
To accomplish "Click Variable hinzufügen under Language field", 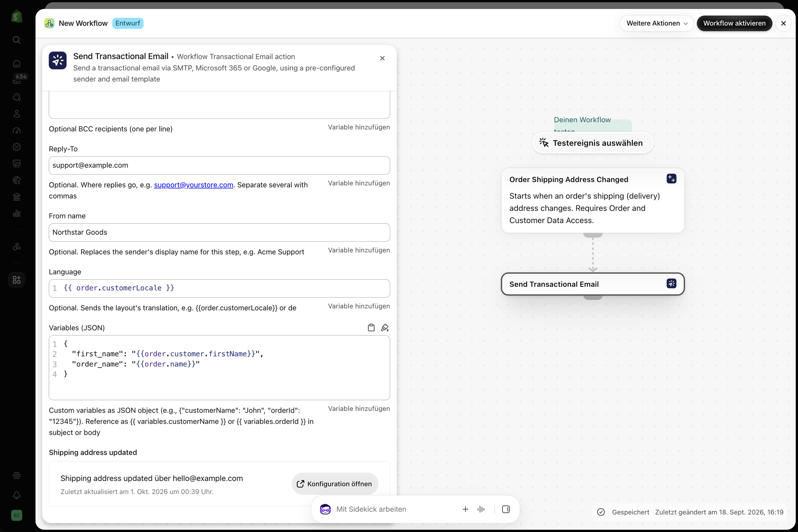I will click(359, 306).
